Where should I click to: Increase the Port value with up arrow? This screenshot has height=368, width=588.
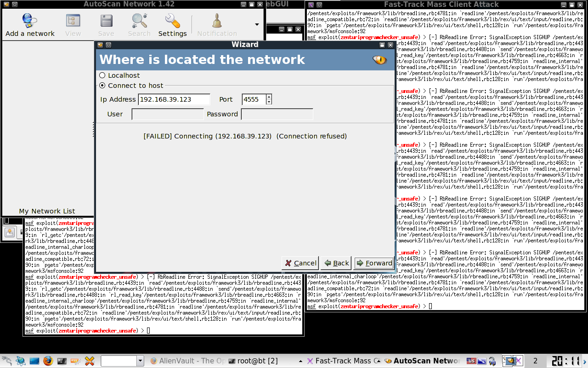tap(269, 97)
